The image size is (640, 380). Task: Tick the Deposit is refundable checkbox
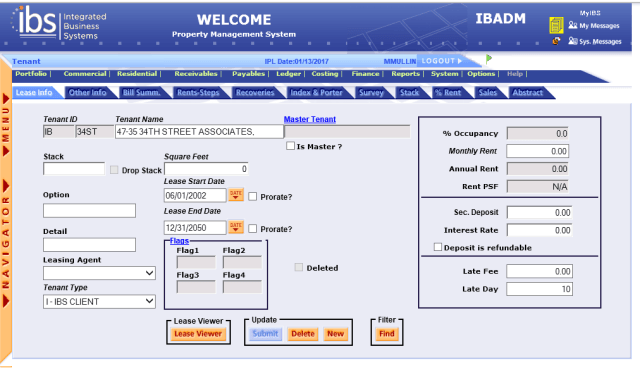pos(438,247)
